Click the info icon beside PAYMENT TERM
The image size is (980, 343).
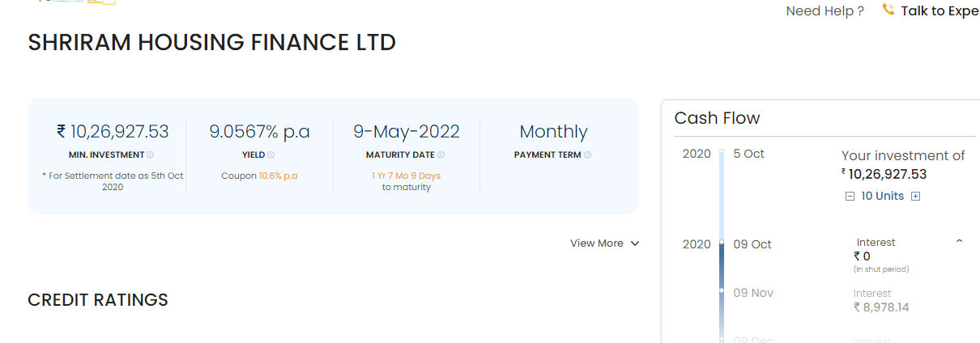587,155
